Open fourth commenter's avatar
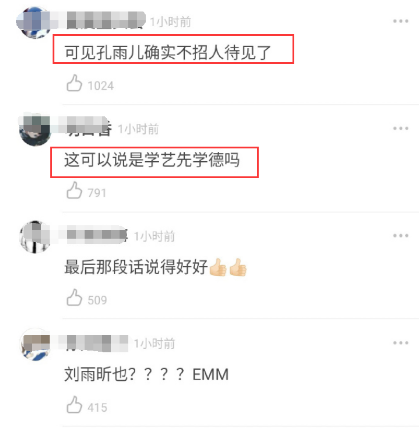This screenshot has height=429, width=419. pyautogui.click(x=35, y=344)
